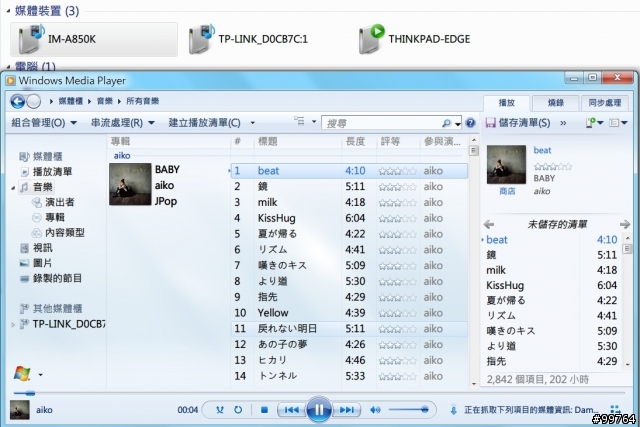
Task: Click the forward navigation button
Action: pyautogui.click(x=33, y=101)
